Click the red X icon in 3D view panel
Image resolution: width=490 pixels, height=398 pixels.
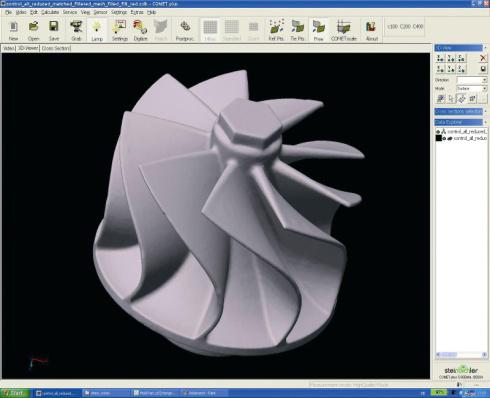[x=483, y=58]
